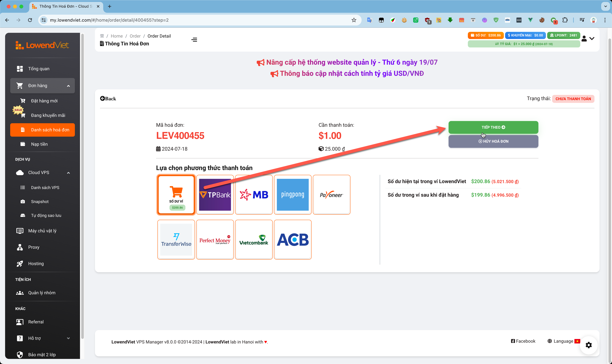Go to Nạp tiền menu item
Viewport: 612px width, 364px height.
pyautogui.click(x=39, y=144)
